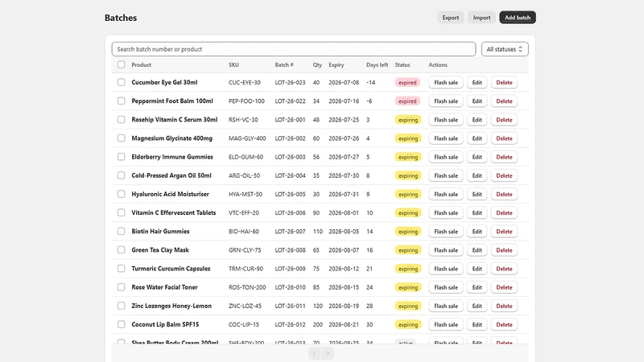Edit the Turmeric Curcumin Capsules batch
Screen dimensions: 644x362
(477, 269)
